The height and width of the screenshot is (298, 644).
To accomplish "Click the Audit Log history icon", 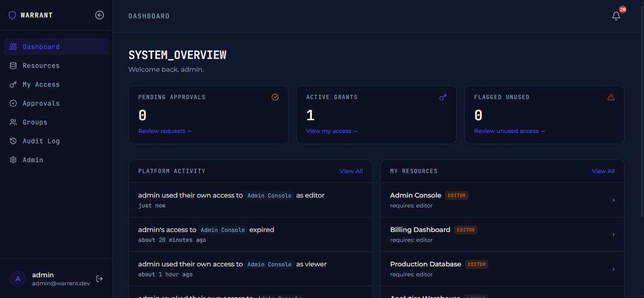I will tap(13, 141).
